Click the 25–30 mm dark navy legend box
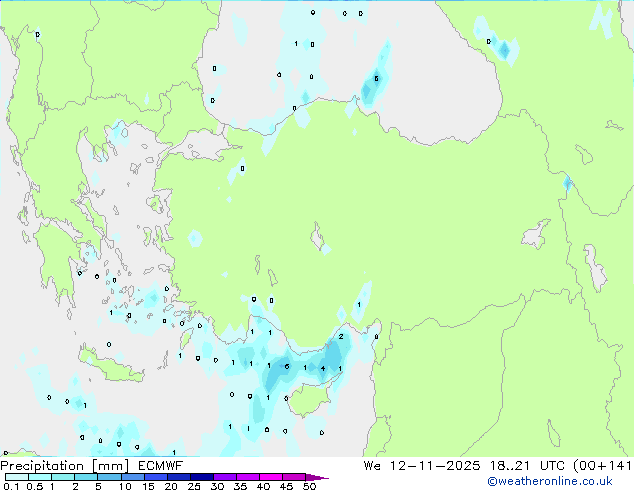 pyautogui.click(x=202, y=477)
